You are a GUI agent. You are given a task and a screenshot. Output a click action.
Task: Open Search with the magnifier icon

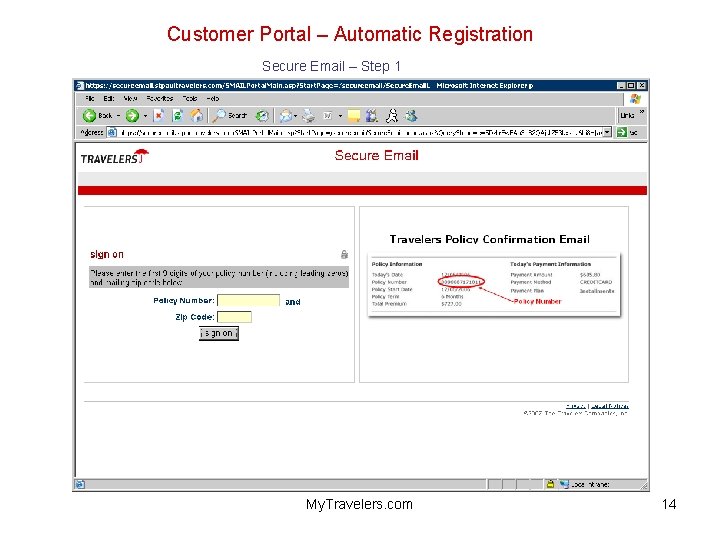click(x=220, y=116)
